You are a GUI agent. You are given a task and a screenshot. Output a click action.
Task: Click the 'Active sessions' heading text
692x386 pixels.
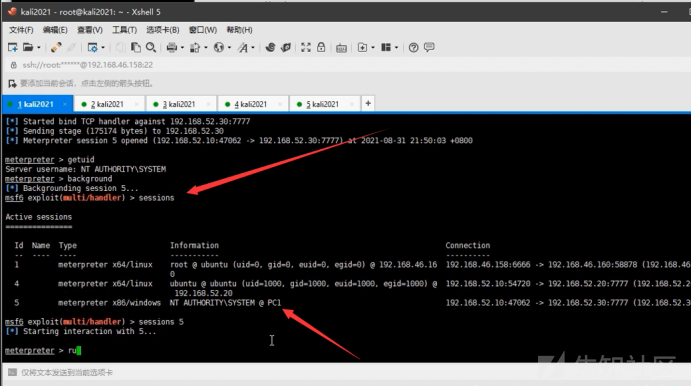pyautogui.click(x=38, y=217)
